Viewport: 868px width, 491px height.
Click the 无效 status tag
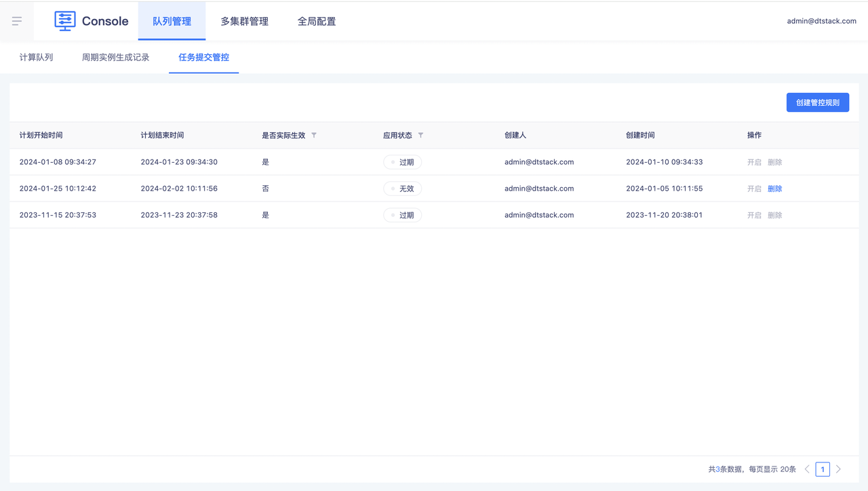[402, 189]
